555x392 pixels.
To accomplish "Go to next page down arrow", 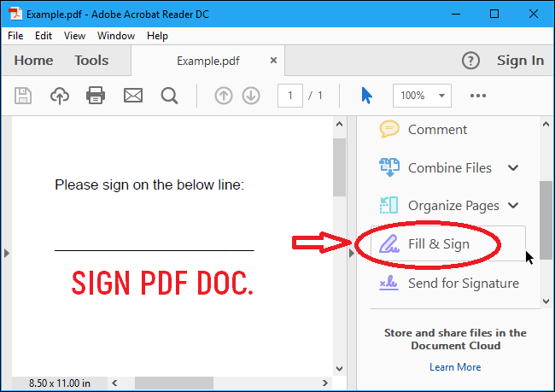I will click(x=251, y=96).
